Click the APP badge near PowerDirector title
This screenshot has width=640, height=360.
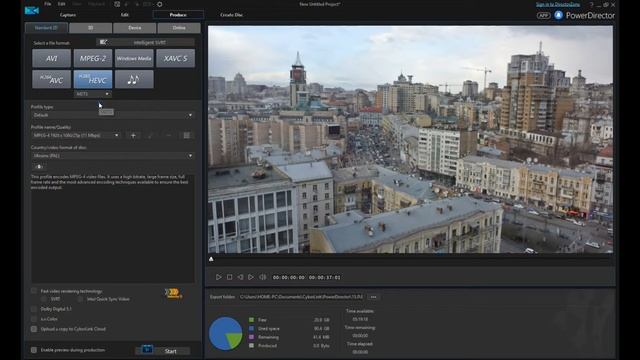pyautogui.click(x=543, y=16)
